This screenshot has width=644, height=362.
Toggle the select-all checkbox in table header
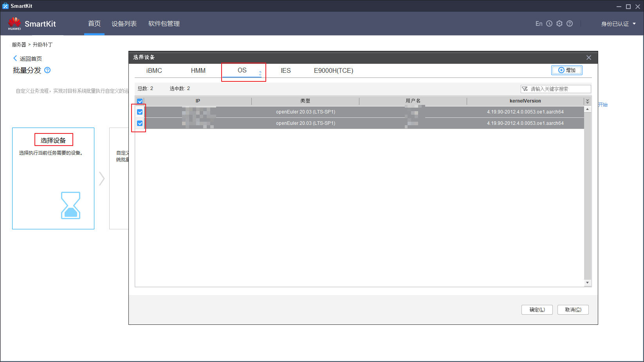pyautogui.click(x=140, y=101)
